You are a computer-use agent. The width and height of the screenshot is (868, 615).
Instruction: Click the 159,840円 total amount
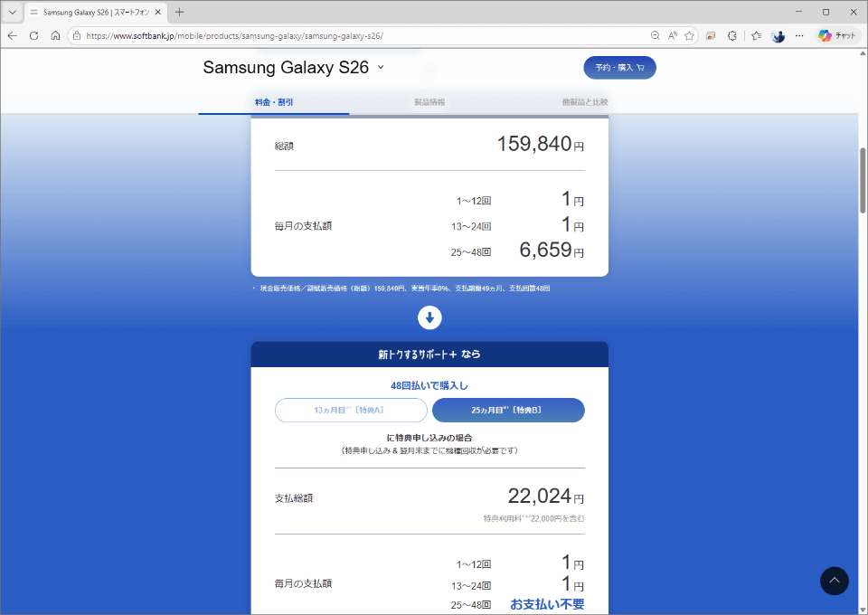click(541, 144)
